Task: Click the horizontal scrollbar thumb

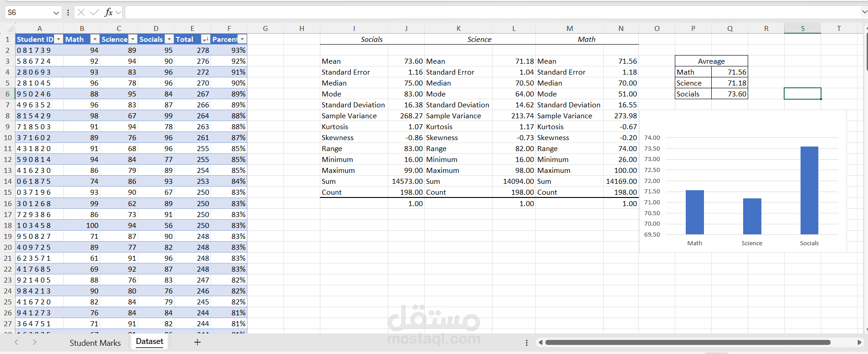Action: coord(688,343)
